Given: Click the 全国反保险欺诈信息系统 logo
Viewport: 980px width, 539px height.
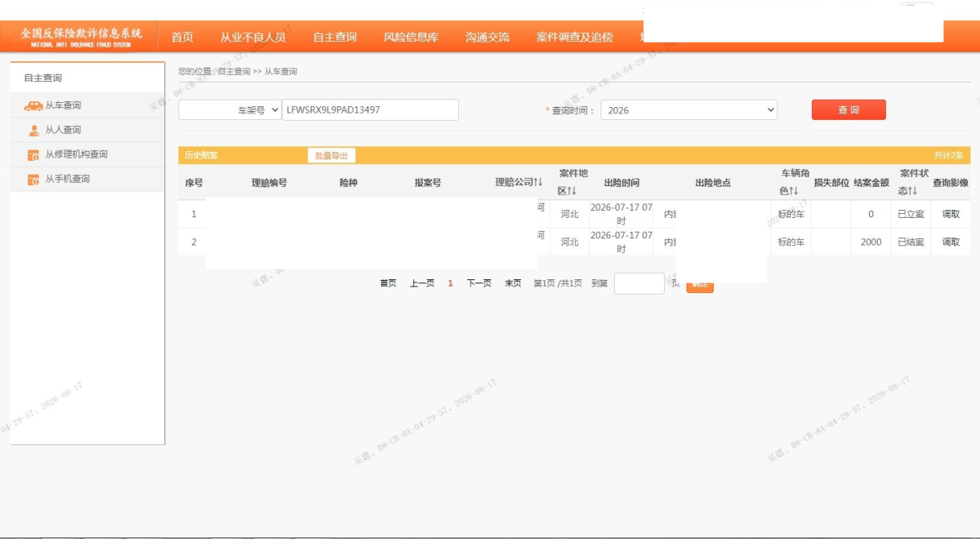Looking at the screenshot, I should 81,37.
